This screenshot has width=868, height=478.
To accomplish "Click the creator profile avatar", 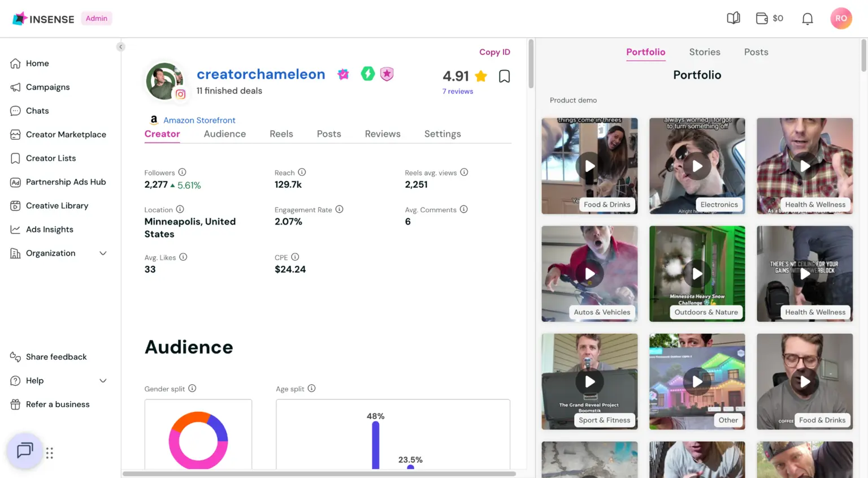I will (x=164, y=81).
